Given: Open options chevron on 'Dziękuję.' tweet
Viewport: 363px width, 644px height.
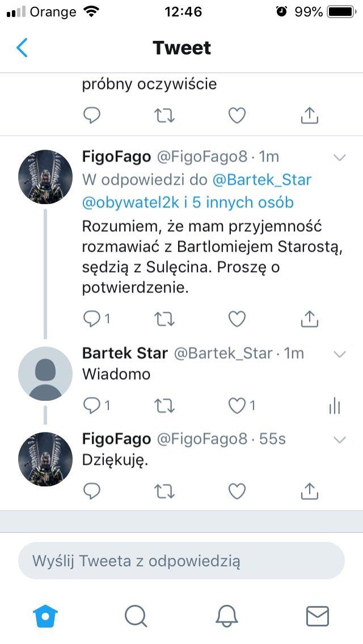Looking at the screenshot, I should (340, 440).
